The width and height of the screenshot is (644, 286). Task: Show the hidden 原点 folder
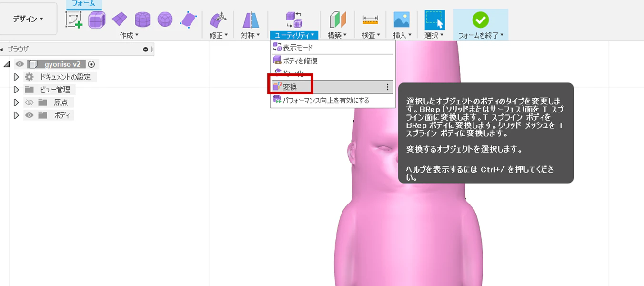tap(30, 102)
